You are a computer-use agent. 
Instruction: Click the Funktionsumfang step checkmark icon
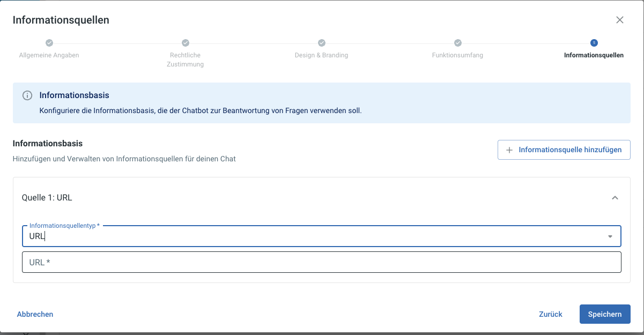click(x=458, y=43)
